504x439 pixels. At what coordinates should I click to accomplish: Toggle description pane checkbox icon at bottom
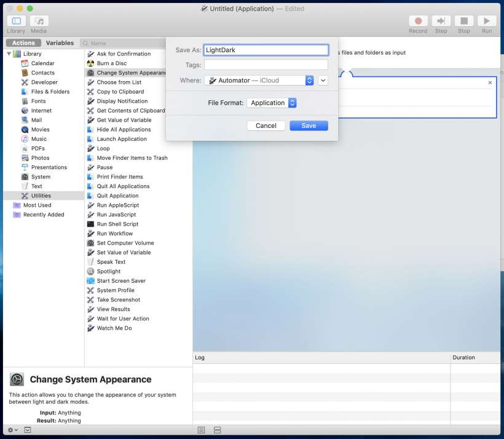pyautogui.click(x=28, y=430)
